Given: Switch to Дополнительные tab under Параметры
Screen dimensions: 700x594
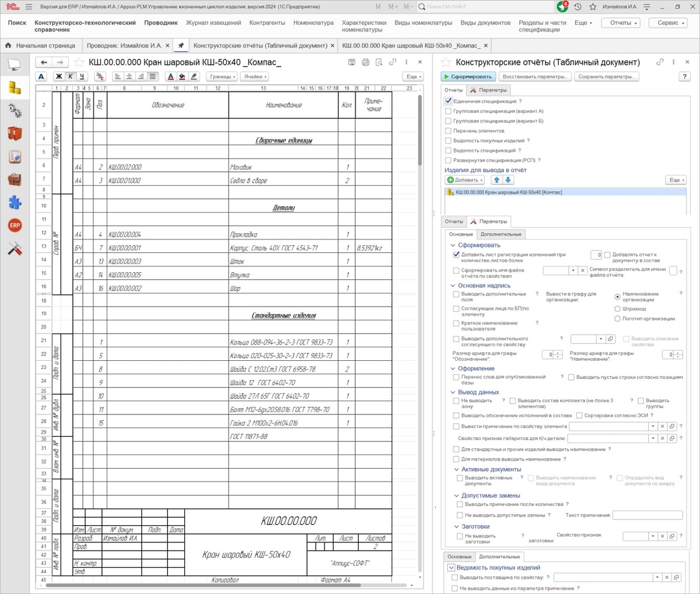Looking at the screenshot, I should [x=501, y=234].
